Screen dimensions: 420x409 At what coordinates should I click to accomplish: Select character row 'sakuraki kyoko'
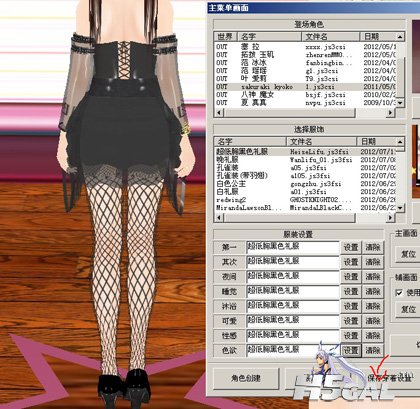[x=305, y=87]
